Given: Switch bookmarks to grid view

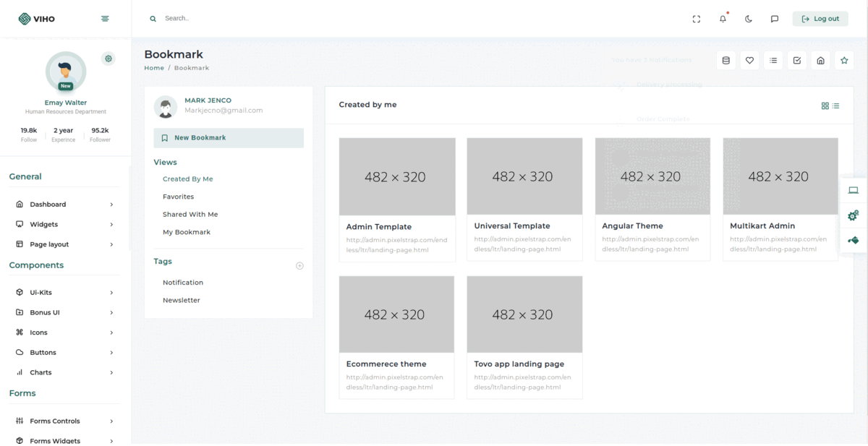Looking at the screenshot, I should 825,106.
